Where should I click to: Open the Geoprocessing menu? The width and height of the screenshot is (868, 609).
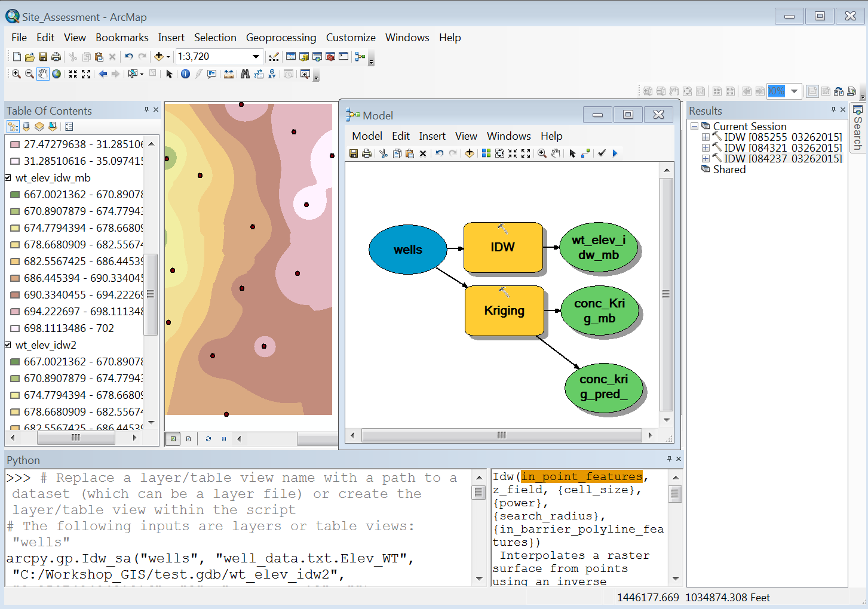281,38
